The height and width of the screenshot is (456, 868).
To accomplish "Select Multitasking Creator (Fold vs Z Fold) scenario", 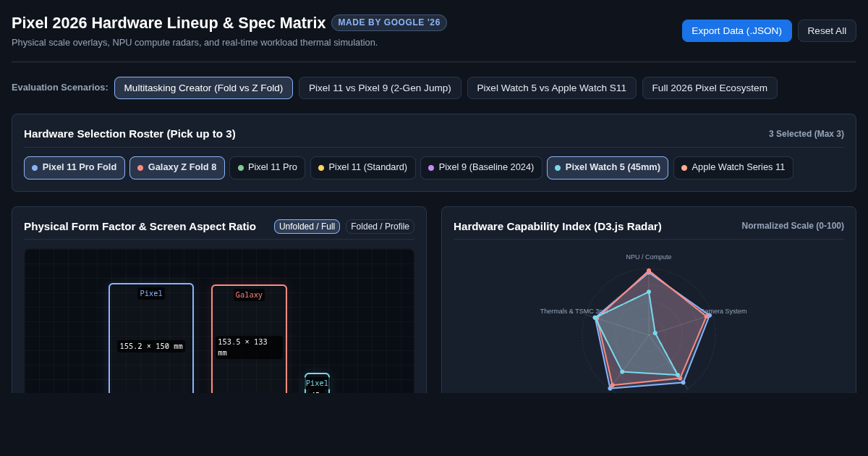I will pyautogui.click(x=203, y=88).
